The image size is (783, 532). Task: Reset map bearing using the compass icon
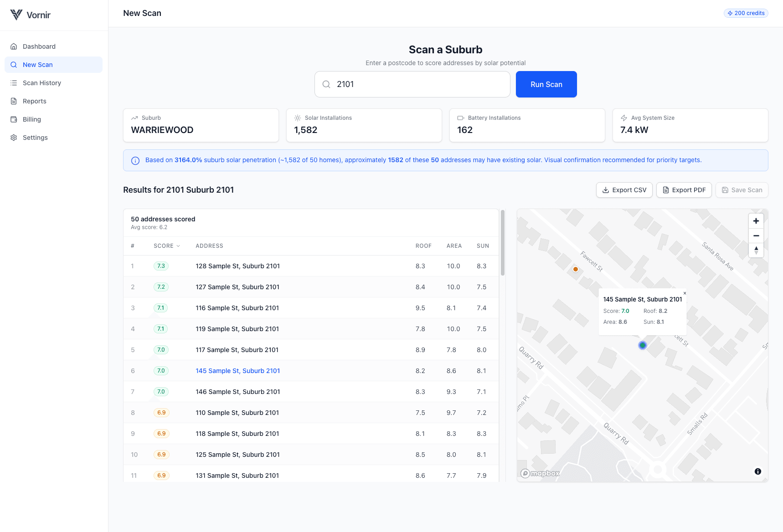[x=756, y=250]
